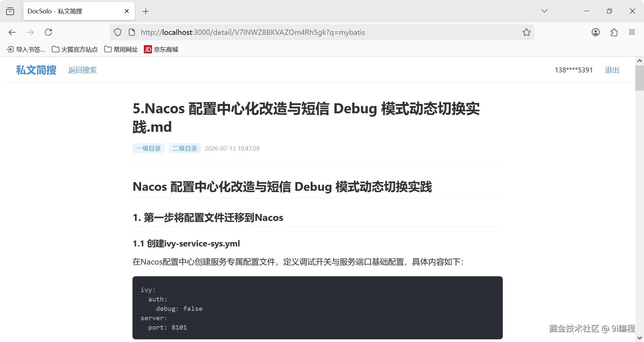Screen dimensions: 644x342
Task: Click the 返回搜索 link
Action: pyautogui.click(x=83, y=70)
